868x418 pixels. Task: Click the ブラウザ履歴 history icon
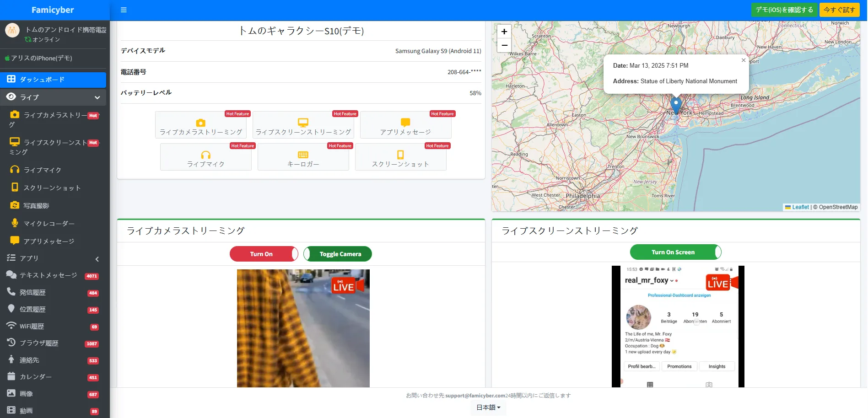[x=11, y=343]
